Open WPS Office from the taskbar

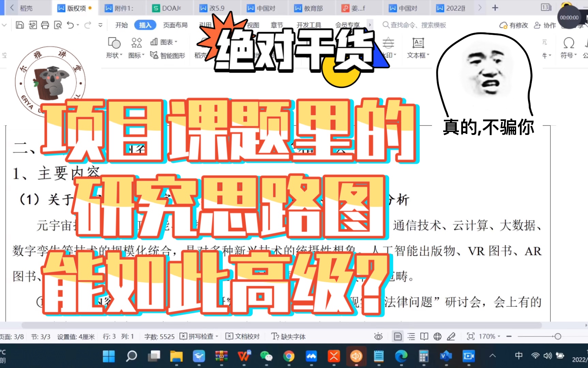click(244, 356)
